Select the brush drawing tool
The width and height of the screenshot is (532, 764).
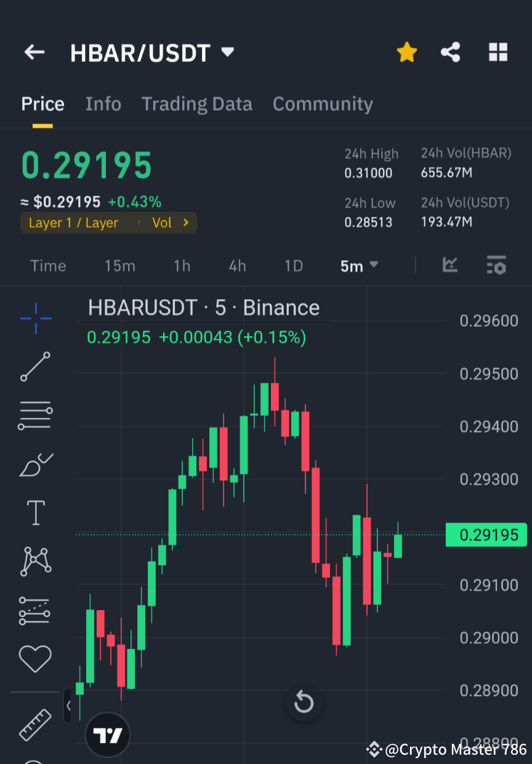pos(35,464)
